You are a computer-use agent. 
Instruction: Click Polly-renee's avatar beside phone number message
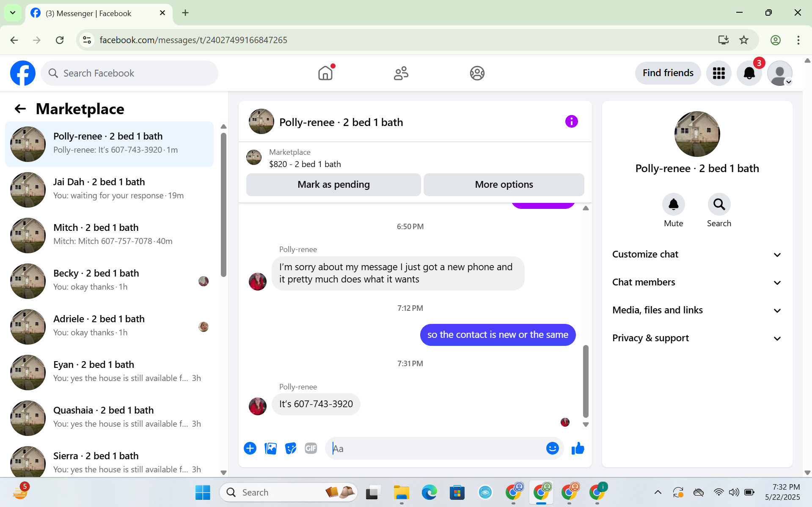(x=258, y=406)
